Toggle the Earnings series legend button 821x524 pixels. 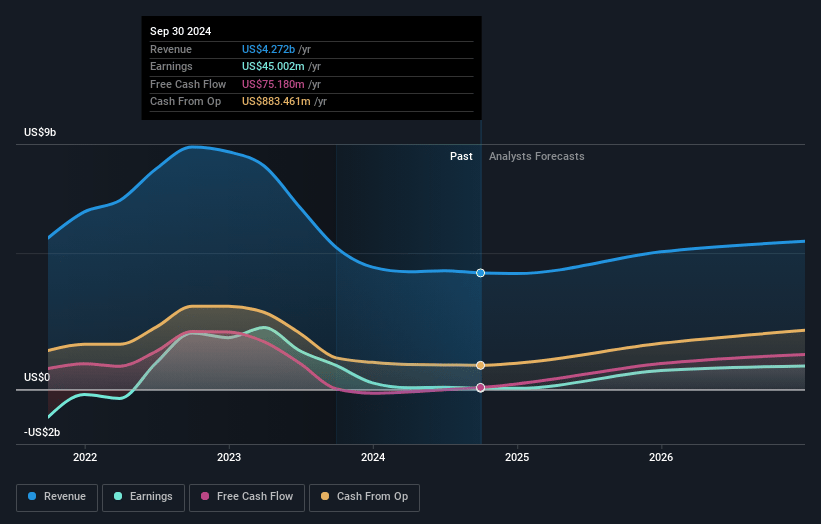point(143,497)
